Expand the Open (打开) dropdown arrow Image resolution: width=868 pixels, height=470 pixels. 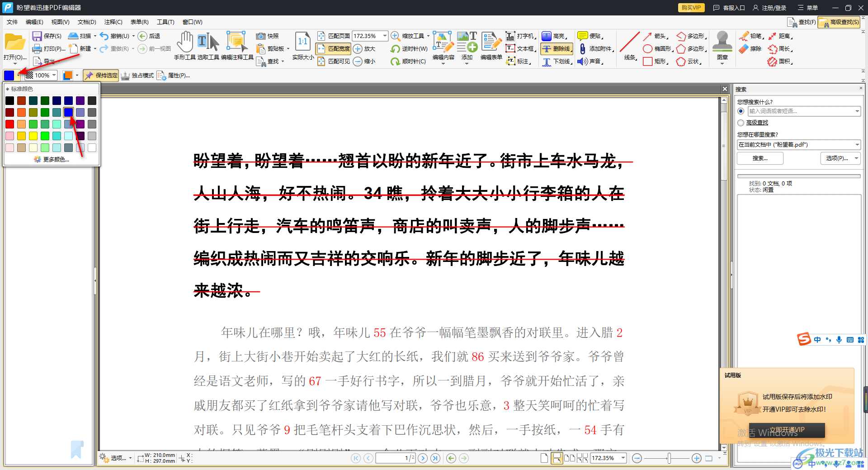(15, 64)
